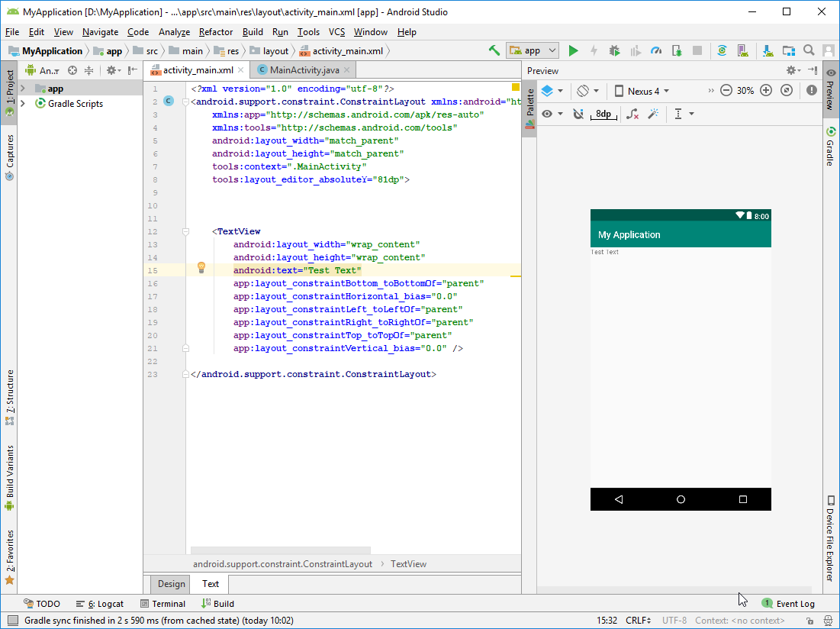Open the Event Log

pyautogui.click(x=788, y=604)
